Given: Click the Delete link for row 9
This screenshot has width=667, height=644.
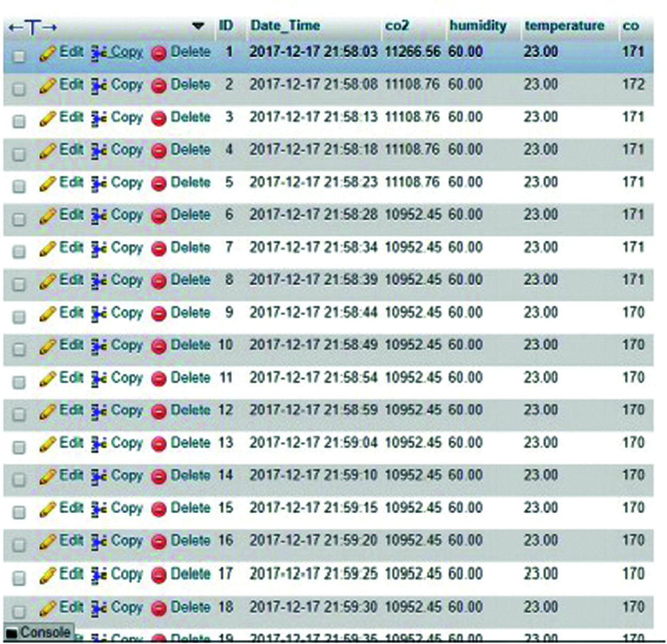Looking at the screenshot, I should tap(190, 313).
